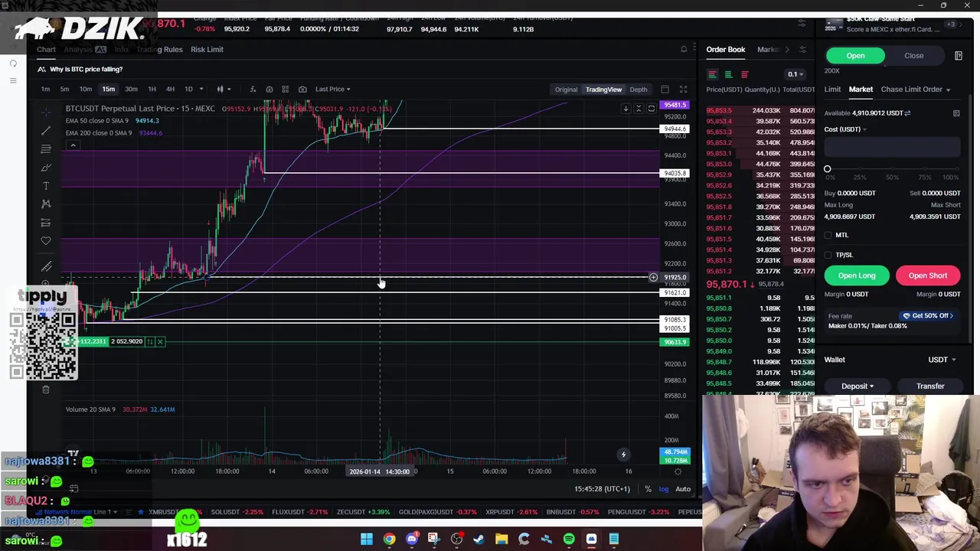Toggle Auto scale on chart
The height and width of the screenshot is (551, 980).
tap(683, 489)
